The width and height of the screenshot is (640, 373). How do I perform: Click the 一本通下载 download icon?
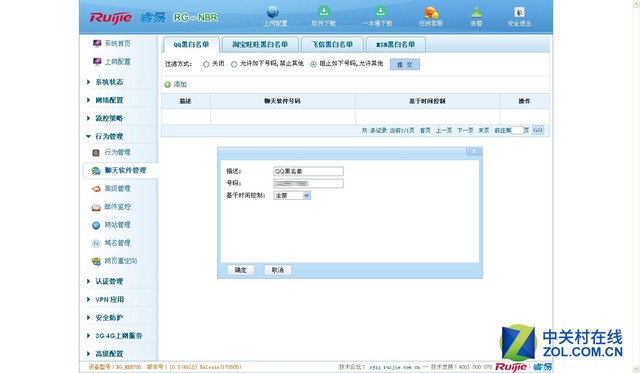click(380, 11)
